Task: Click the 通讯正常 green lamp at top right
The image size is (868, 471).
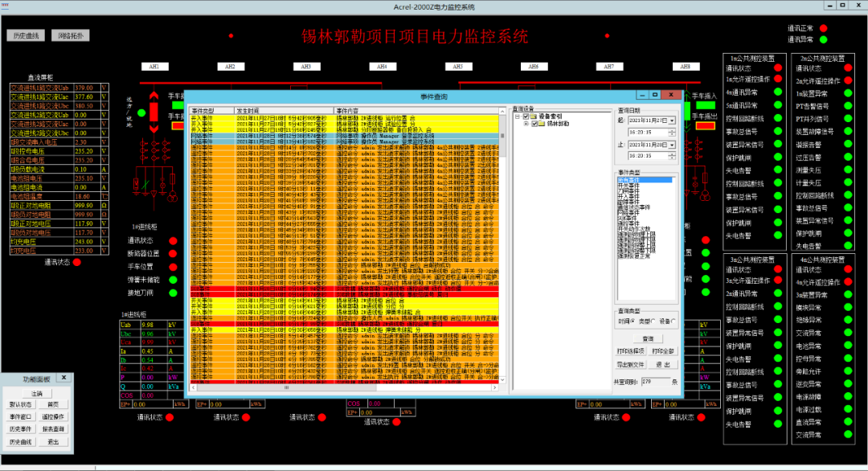Action: (821, 27)
